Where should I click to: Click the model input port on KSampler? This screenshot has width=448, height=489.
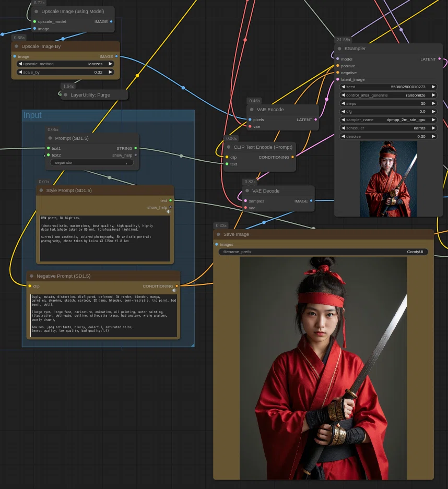coord(337,59)
